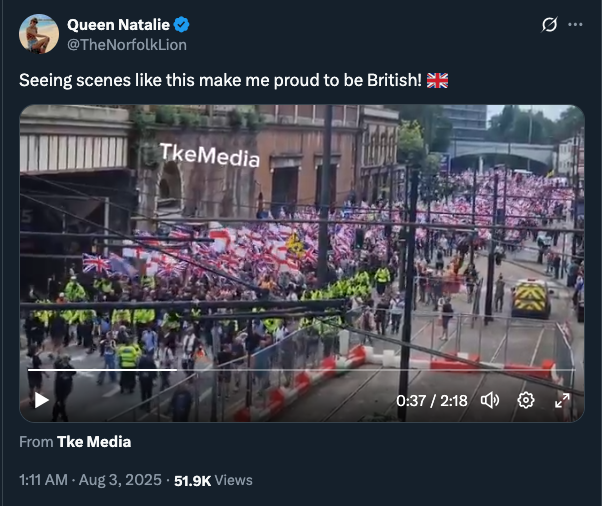Follow the Tke Media source link
602x506 pixels.
94,441
